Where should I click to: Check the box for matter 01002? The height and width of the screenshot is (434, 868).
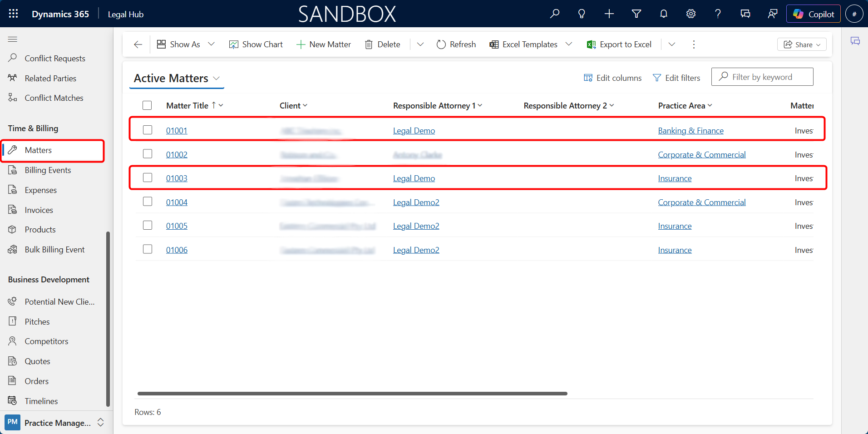click(x=148, y=154)
